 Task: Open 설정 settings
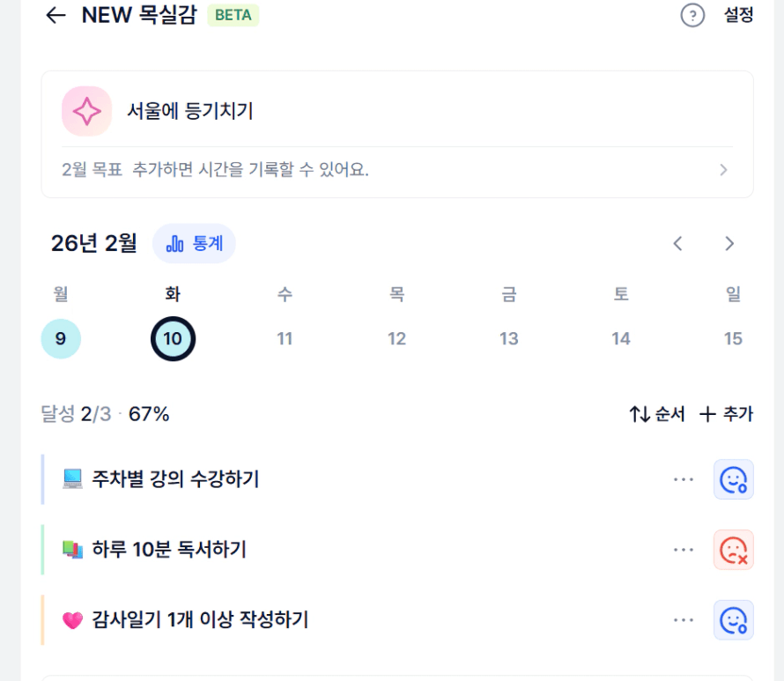[x=738, y=16]
